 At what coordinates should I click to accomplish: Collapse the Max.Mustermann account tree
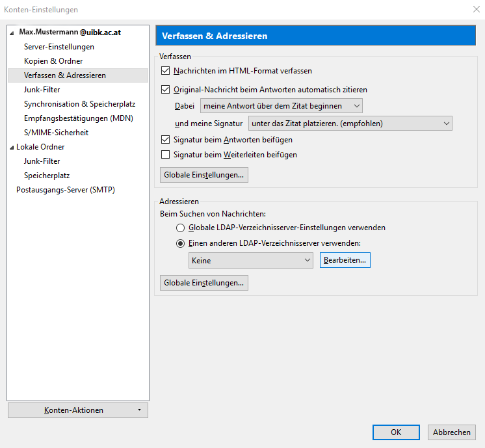point(12,33)
